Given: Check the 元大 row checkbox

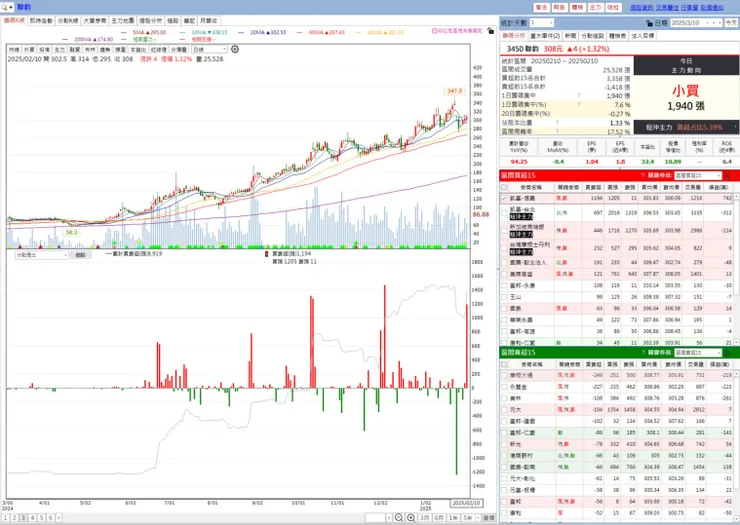Looking at the screenshot, I should [x=504, y=410].
